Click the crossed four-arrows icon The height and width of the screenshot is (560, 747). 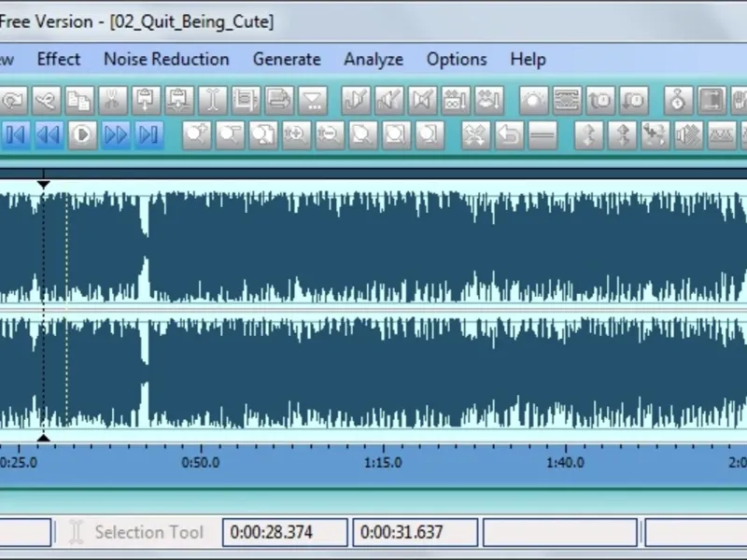pos(476,135)
